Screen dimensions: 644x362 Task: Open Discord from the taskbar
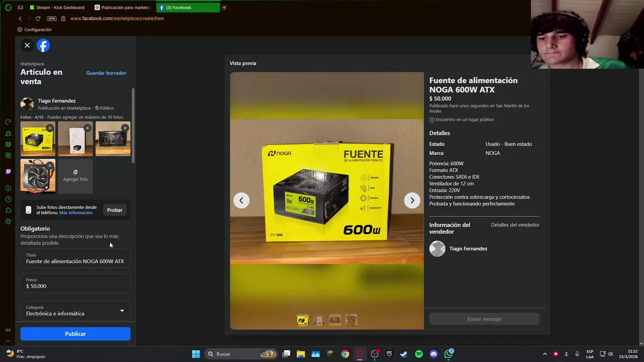pos(434,354)
